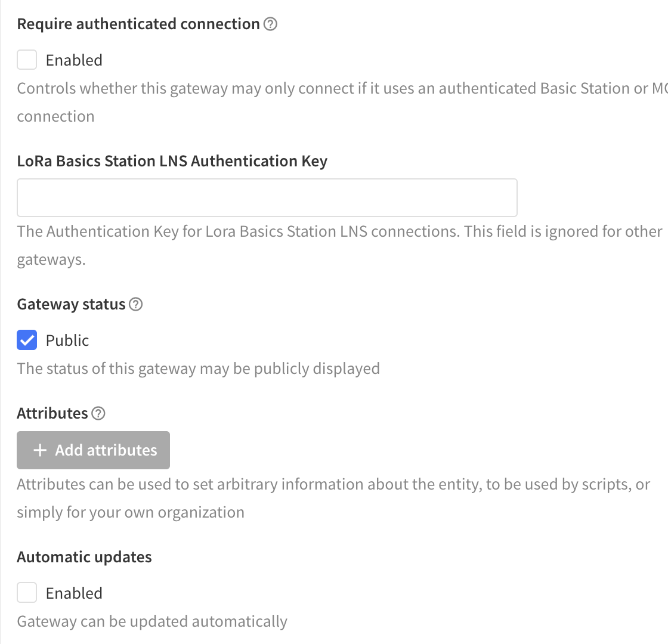This screenshot has width=668, height=644.
Task: Click the Gateway status help icon
Action: click(135, 305)
